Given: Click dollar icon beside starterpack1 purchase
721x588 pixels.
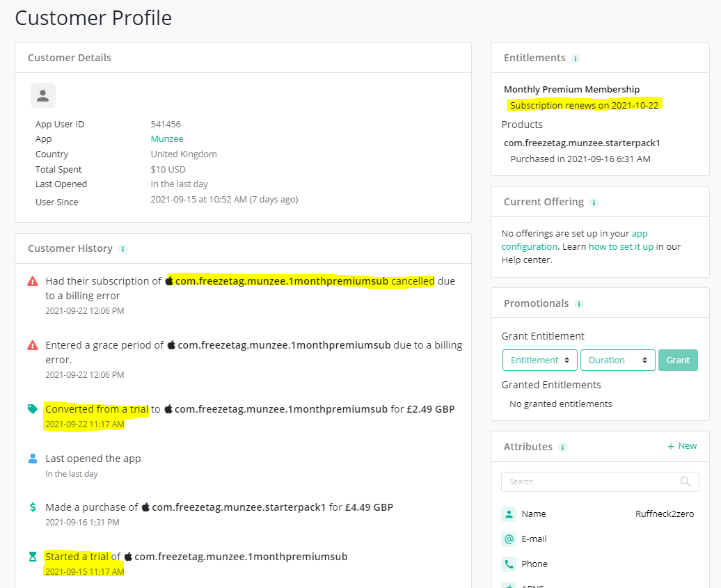Looking at the screenshot, I should pos(33,507).
